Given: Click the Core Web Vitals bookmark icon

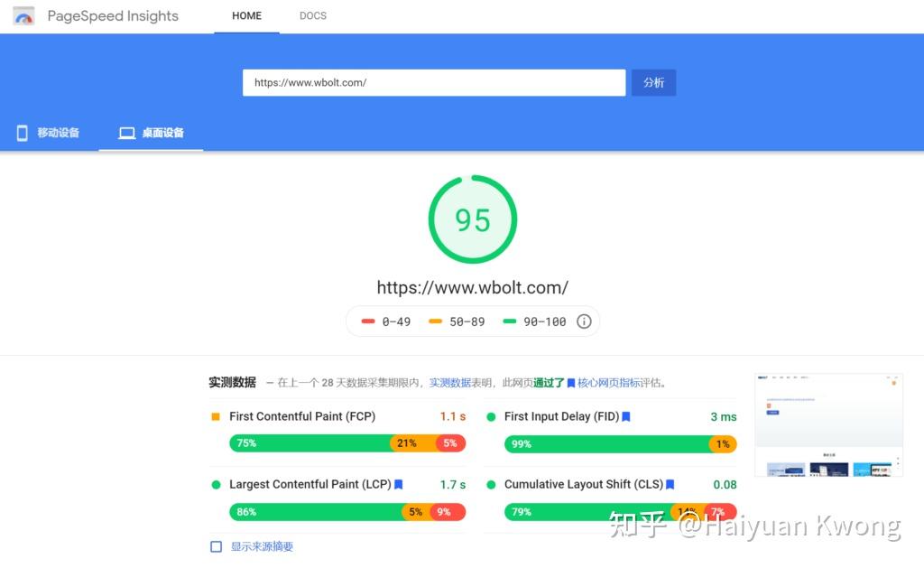Looking at the screenshot, I should 571,383.
